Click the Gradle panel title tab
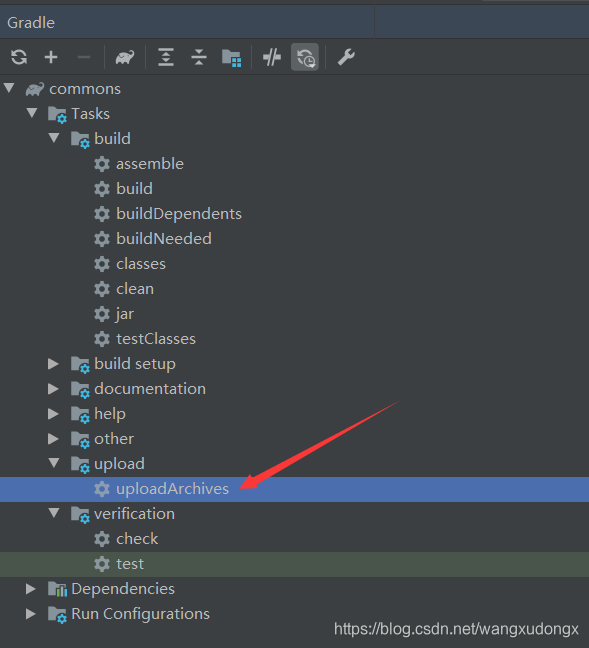The height and width of the screenshot is (648, 589). point(31,23)
